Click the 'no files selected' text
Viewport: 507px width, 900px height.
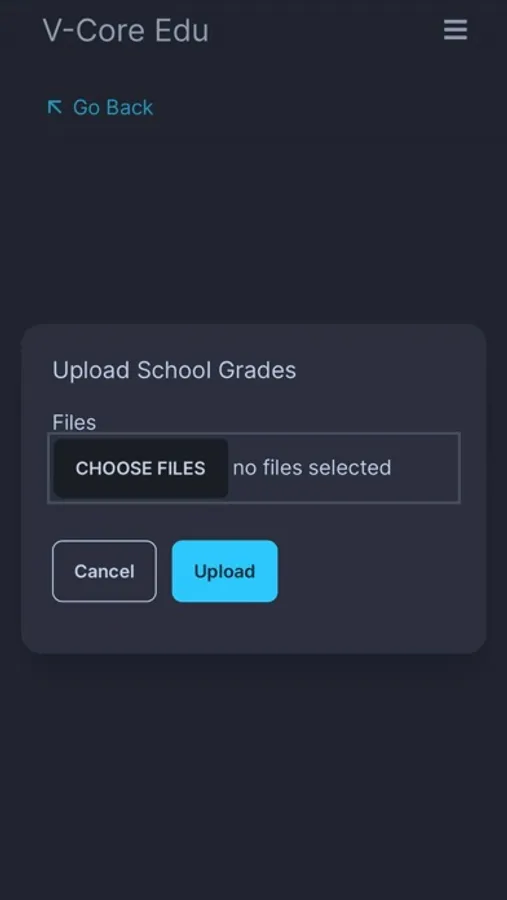312,468
